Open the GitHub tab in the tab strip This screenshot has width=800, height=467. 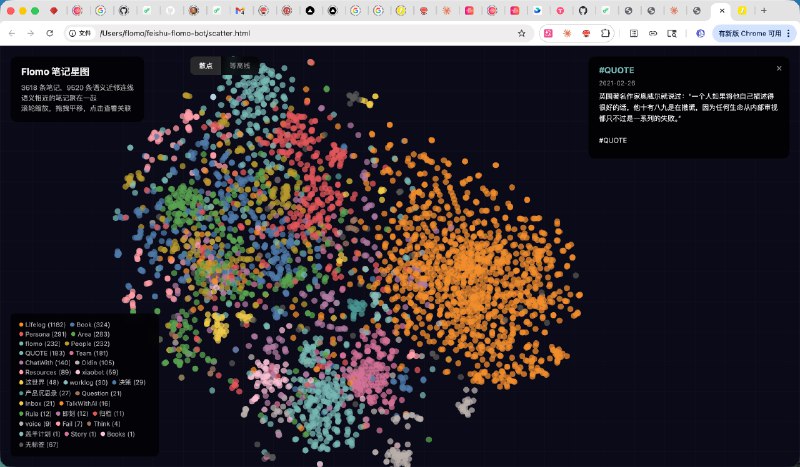tap(123, 10)
